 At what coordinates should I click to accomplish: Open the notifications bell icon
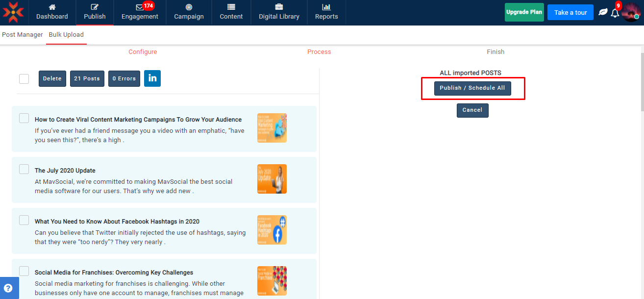(x=615, y=13)
